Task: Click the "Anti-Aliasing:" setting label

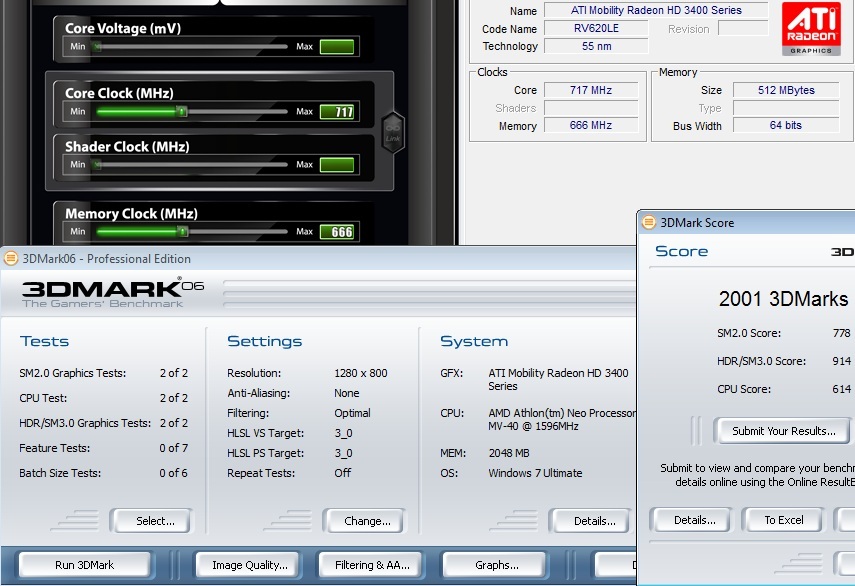Action: click(x=258, y=393)
